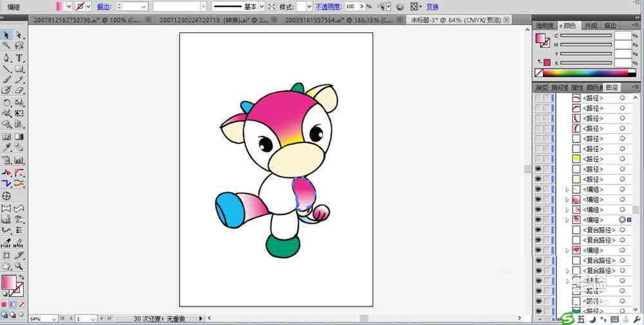Close the 未标题-3 document tab
The height and width of the screenshot is (325, 644).
pyautogui.click(x=507, y=19)
